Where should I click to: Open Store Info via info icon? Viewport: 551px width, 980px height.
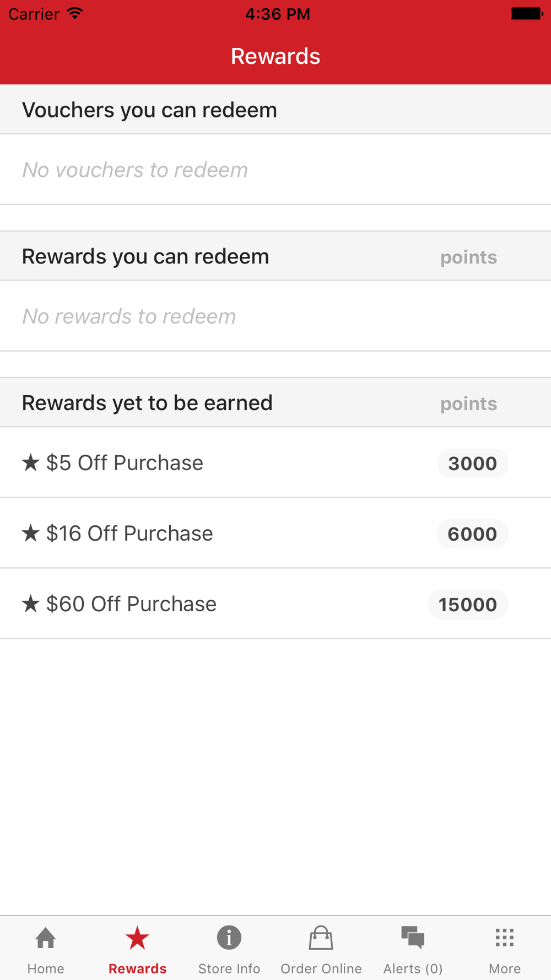[229, 938]
